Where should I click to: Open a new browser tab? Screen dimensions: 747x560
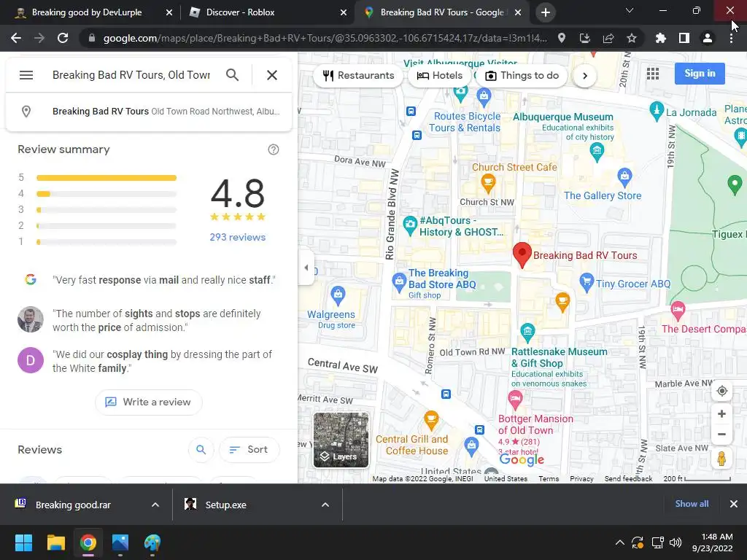(x=546, y=13)
